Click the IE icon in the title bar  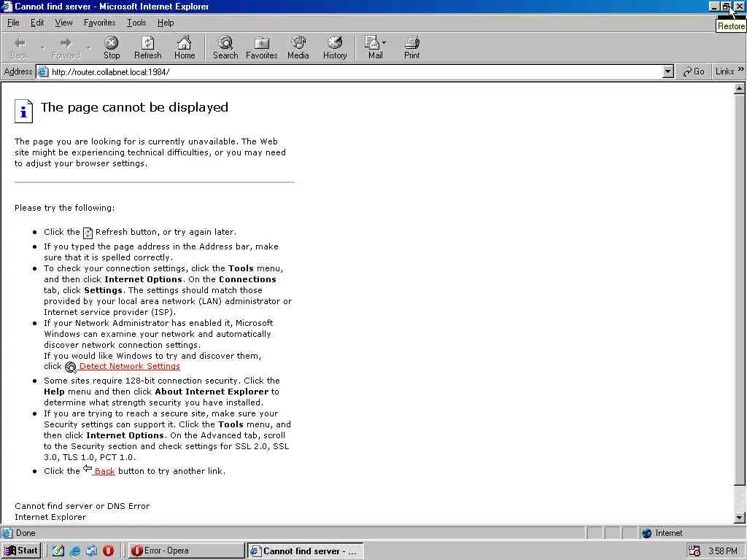point(7,6)
